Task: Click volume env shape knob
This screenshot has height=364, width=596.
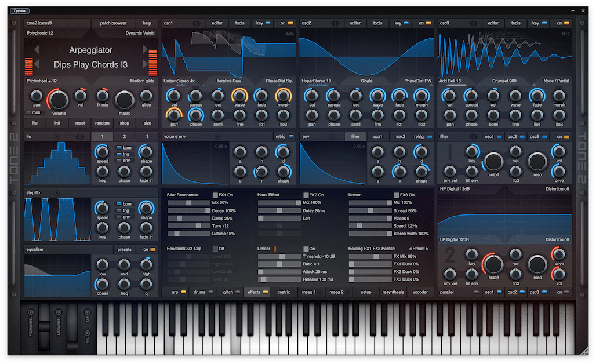Action: pos(283,172)
